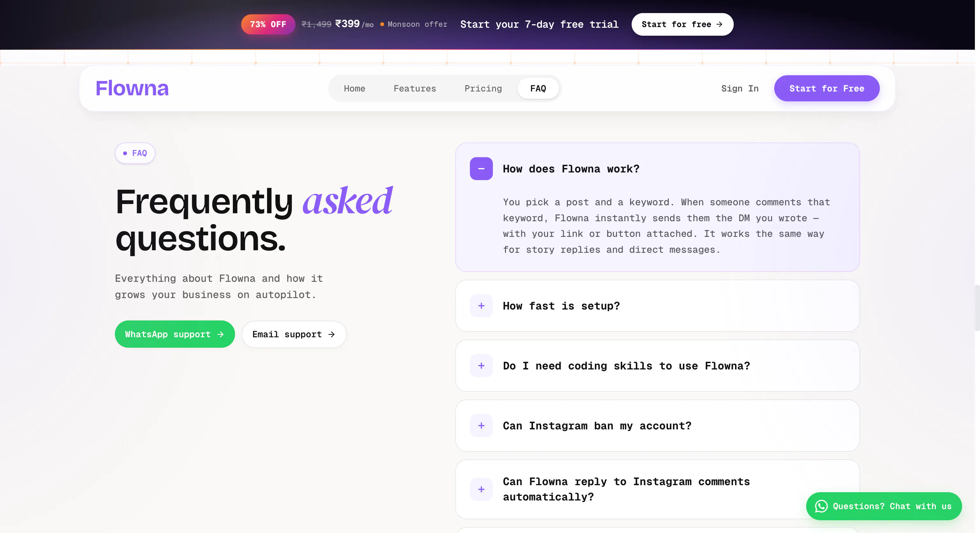Collapse the 'How does Flowna work?' minus icon
980x533 pixels.
(x=481, y=168)
